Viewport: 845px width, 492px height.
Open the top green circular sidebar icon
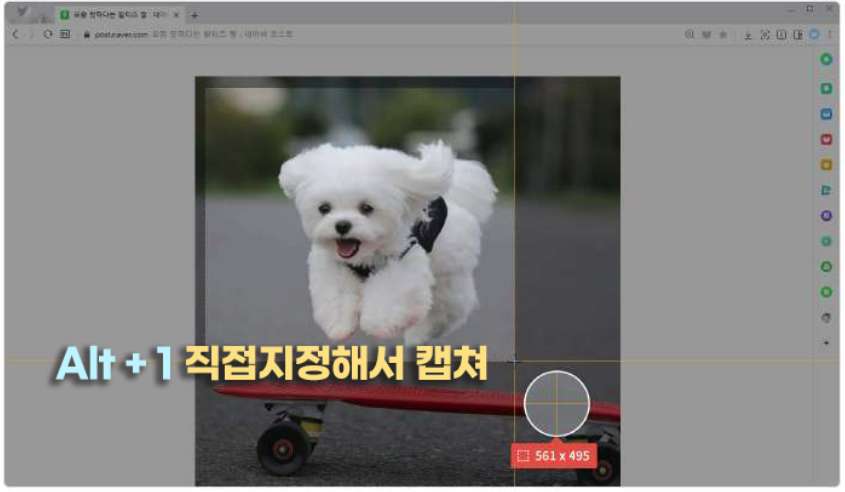826,60
